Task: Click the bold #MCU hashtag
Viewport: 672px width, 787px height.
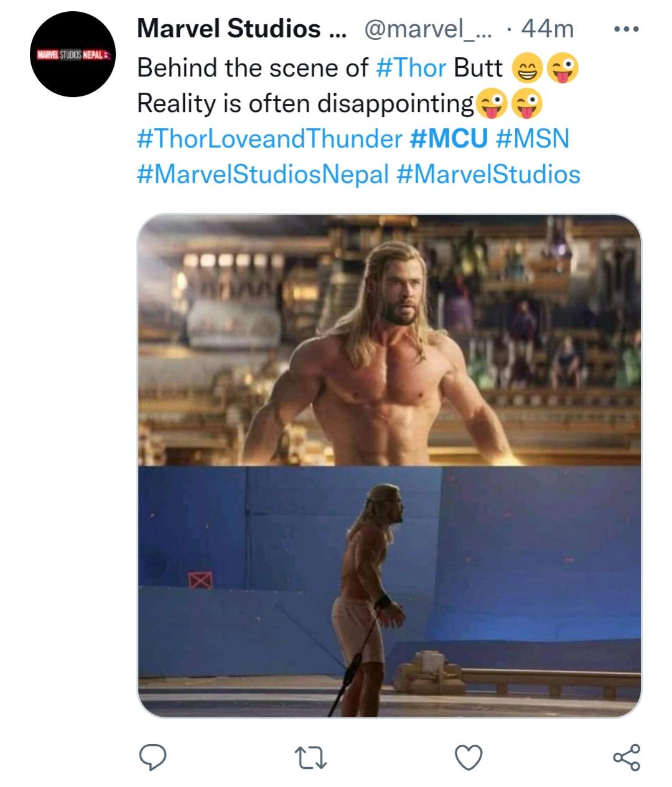Action: (449, 138)
